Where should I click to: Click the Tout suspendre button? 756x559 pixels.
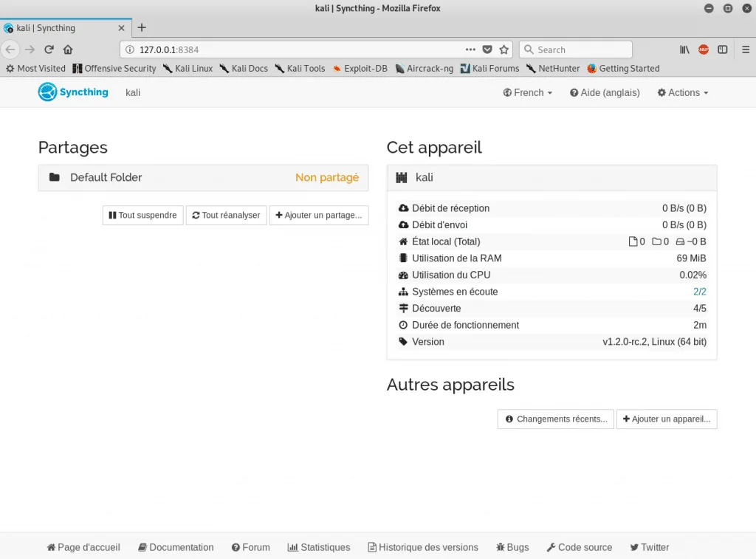tap(142, 215)
